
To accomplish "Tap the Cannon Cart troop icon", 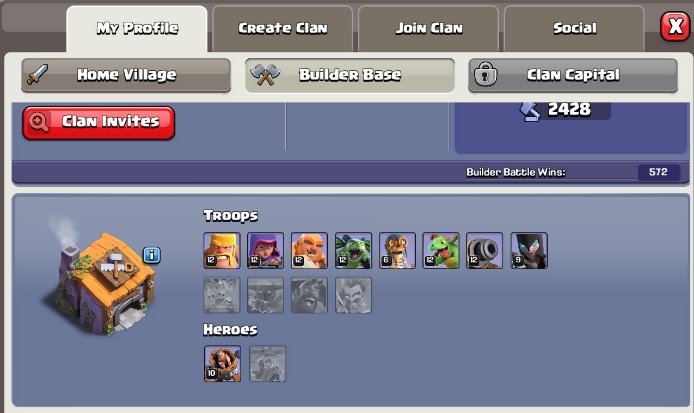I will coord(485,251).
